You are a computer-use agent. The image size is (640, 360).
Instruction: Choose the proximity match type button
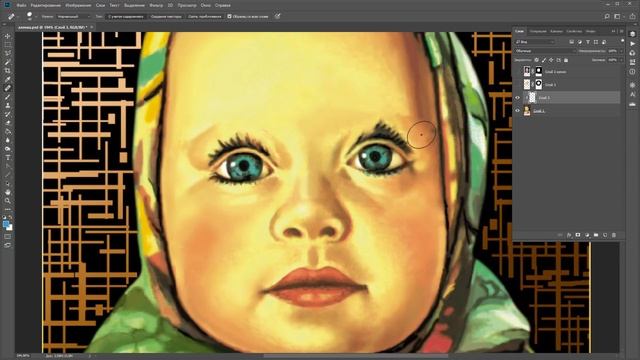[x=204, y=16]
